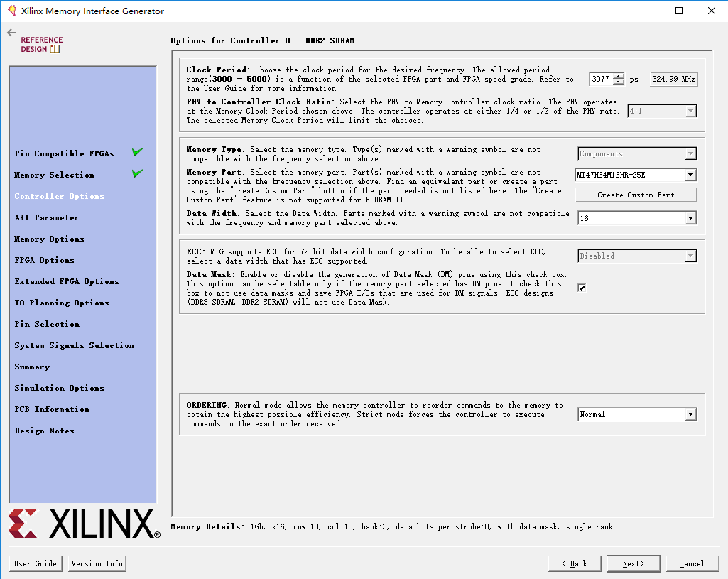Open the Memory Type Components dropdown
The image size is (728, 579).
pyautogui.click(x=637, y=153)
